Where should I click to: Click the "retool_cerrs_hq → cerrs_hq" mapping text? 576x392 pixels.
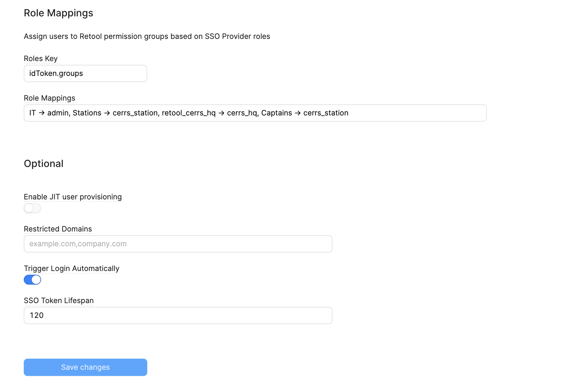tap(209, 113)
